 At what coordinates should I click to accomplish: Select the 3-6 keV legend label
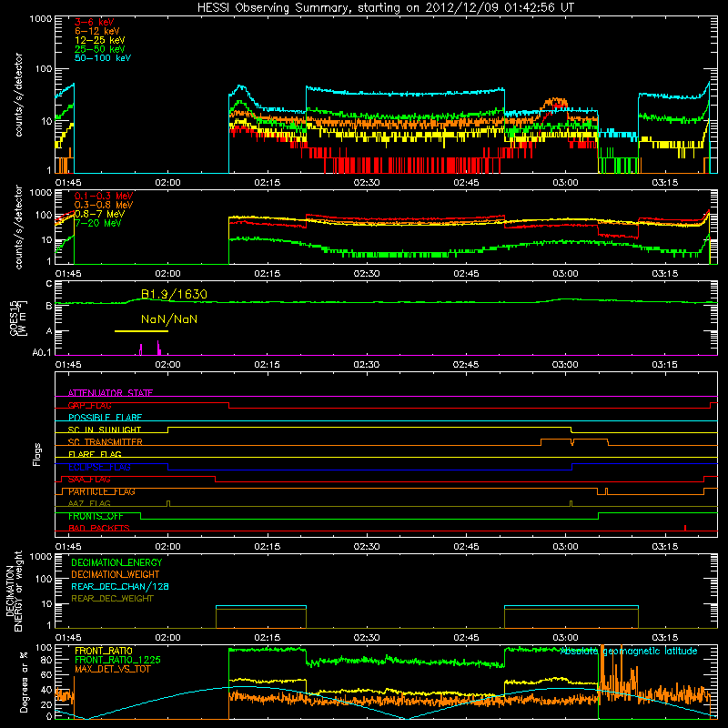click(x=94, y=22)
